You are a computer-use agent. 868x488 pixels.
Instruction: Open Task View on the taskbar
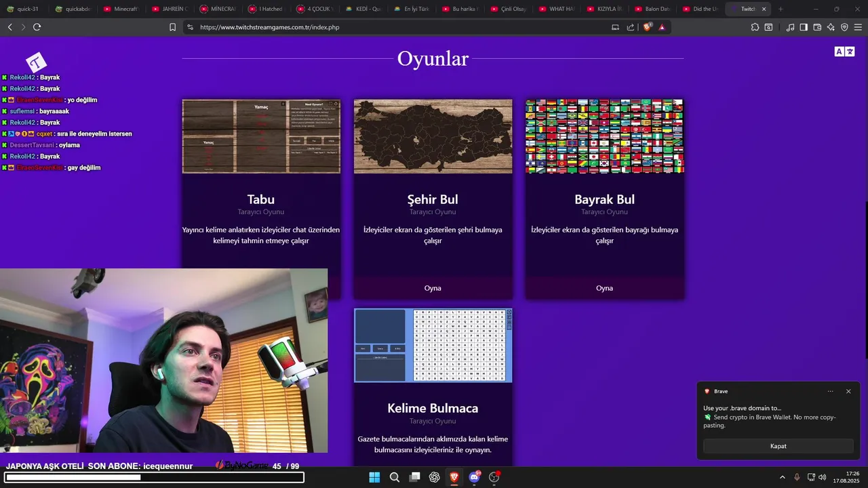[414, 477]
